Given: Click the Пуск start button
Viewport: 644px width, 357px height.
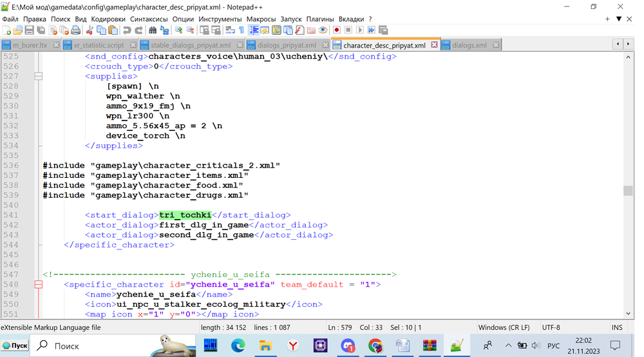Looking at the screenshot, I should (x=15, y=346).
